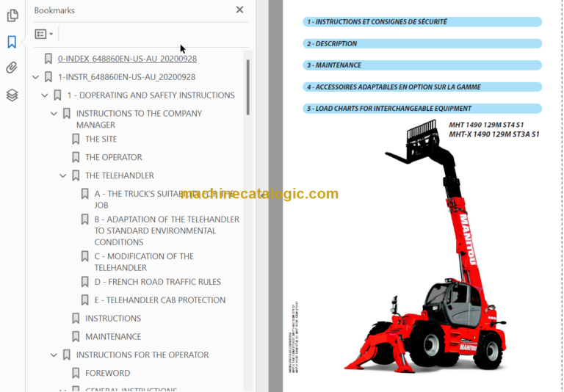This screenshot has width=564, height=392.
Task: Go to E - Telehandler Cab Protection
Action: pyautogui.click(x=160, y=300)
